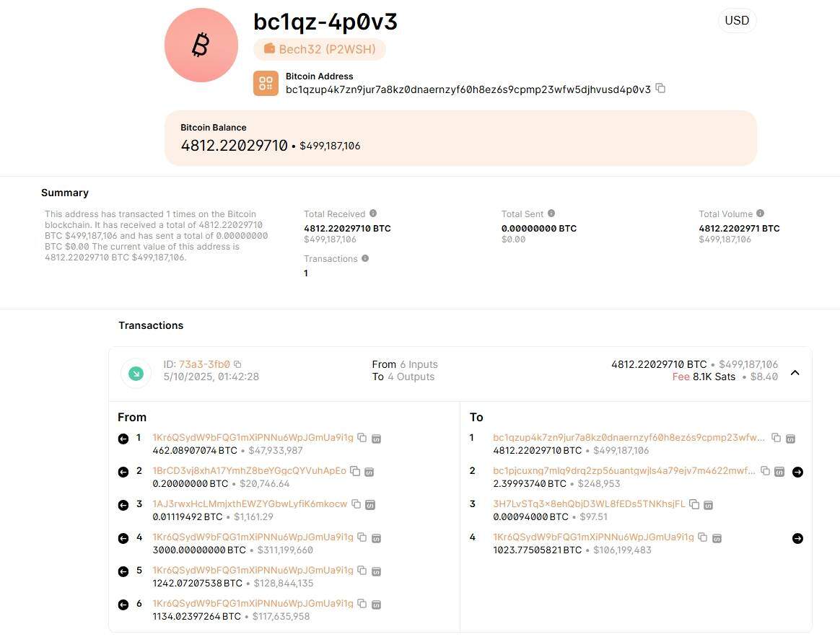Click the Total Sent info icon
This screenshot has width=840, height=642.
click(x=550, y=213)
